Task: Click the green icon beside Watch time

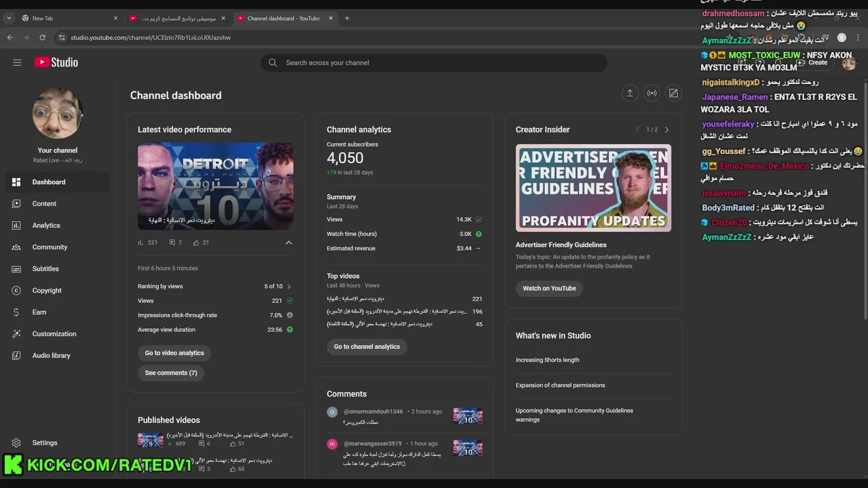Action: tap(479, 234)
